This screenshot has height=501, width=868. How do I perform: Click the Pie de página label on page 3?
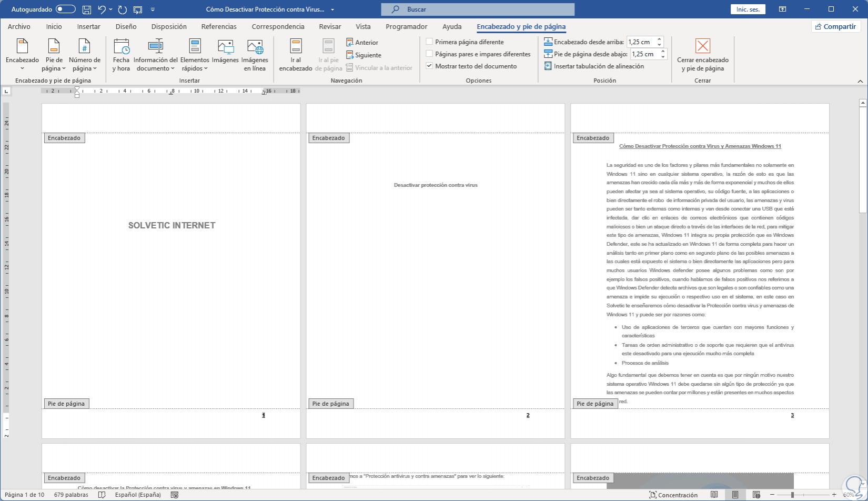pos(595,404)
